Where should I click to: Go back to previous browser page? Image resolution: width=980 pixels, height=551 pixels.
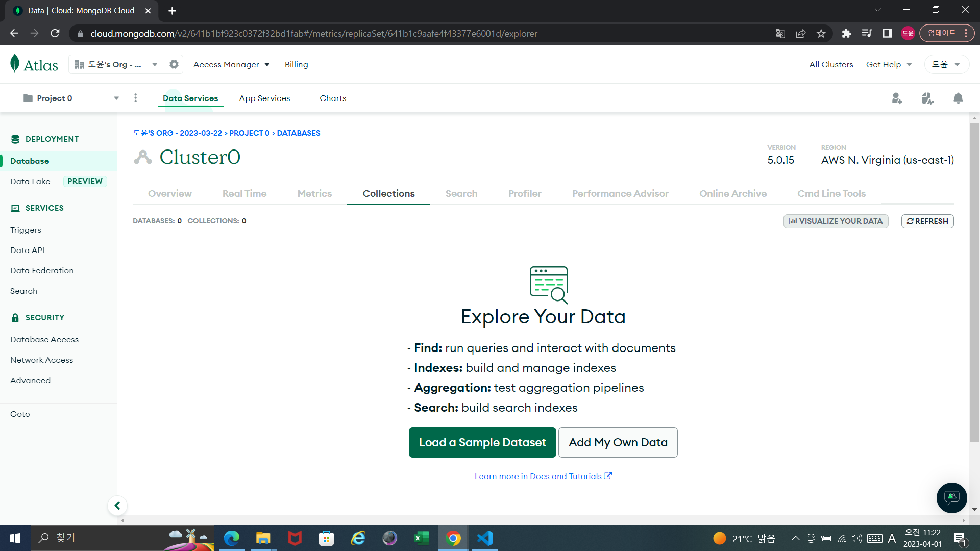coord(14,33)
